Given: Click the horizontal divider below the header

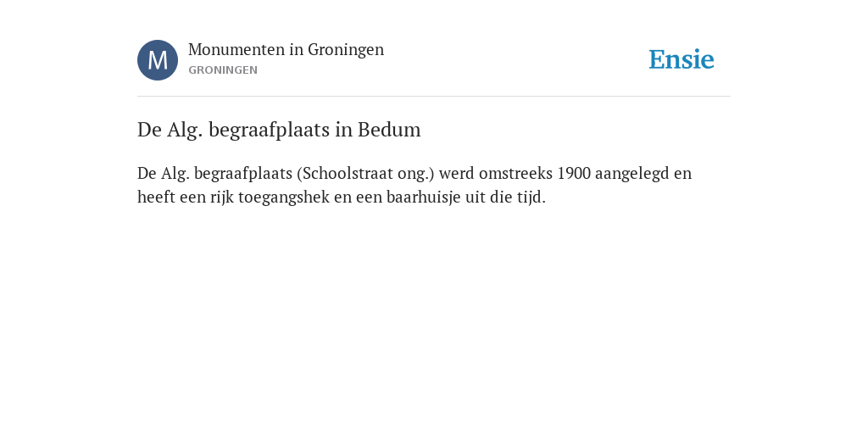Looking at the screenshot, I should 434,97.
